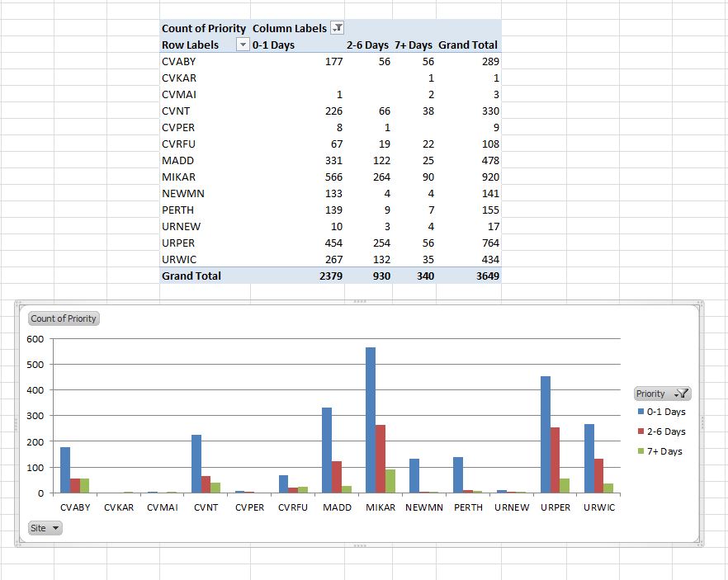The width and height of the screenshot is (728, 580).
Task: Select the cell with value 331
Action: tap(297, 161)
